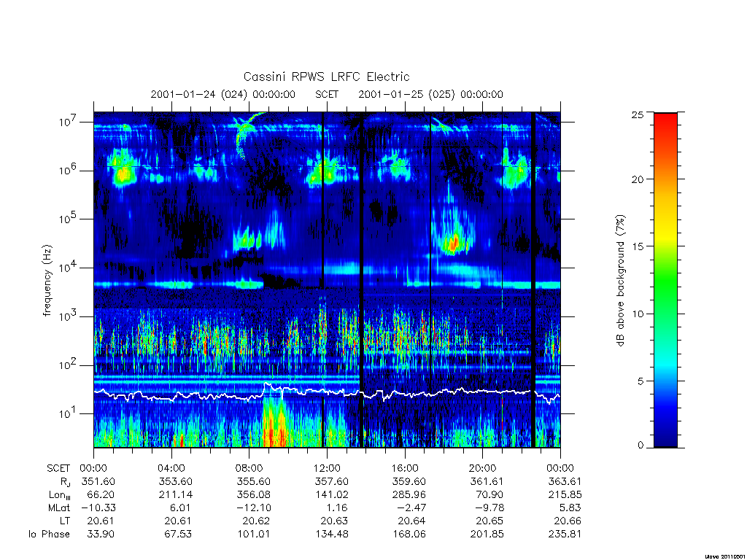Click the MLat value "-9.78"

point(488,507)
